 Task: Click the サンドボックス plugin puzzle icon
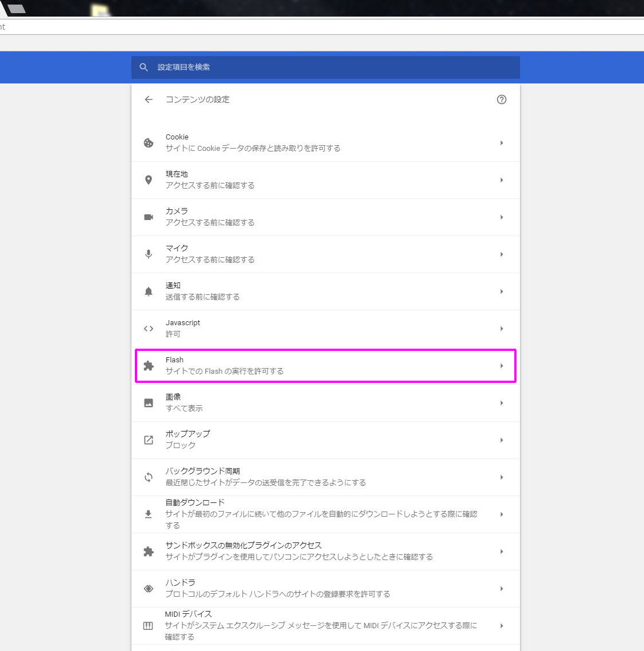pos(149,552)
